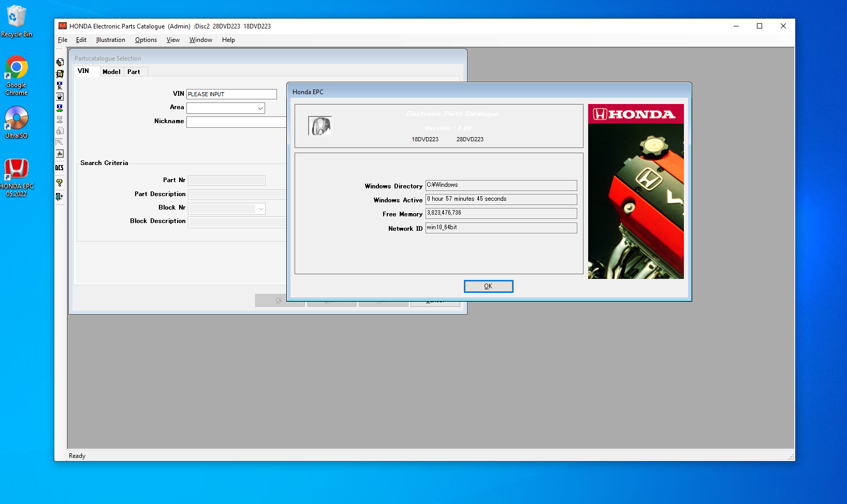The width and height of the screenshot is (847, 504).
Task: Open the Options menu
Action: [145, 40]
